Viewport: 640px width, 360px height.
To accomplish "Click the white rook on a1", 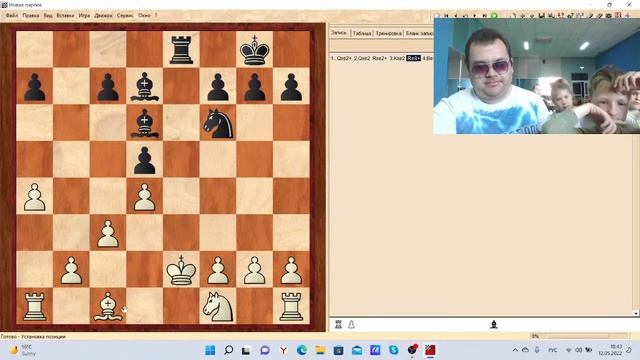I will click(34, 306).
